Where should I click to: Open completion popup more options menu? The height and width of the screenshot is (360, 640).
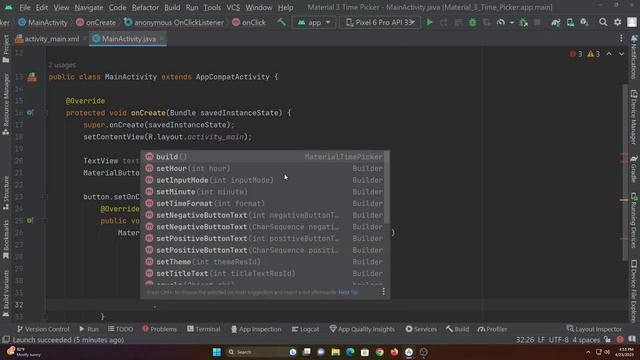(x=383, y=291)
